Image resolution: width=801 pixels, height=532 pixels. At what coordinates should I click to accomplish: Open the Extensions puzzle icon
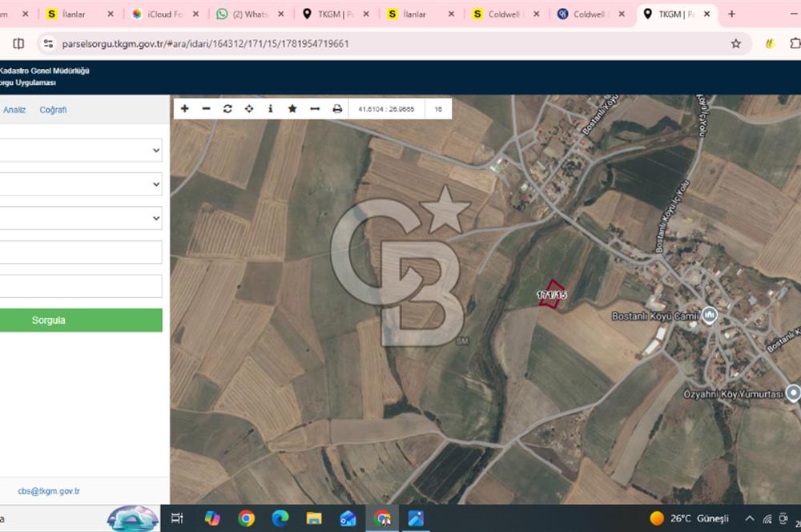click(795, 44)
